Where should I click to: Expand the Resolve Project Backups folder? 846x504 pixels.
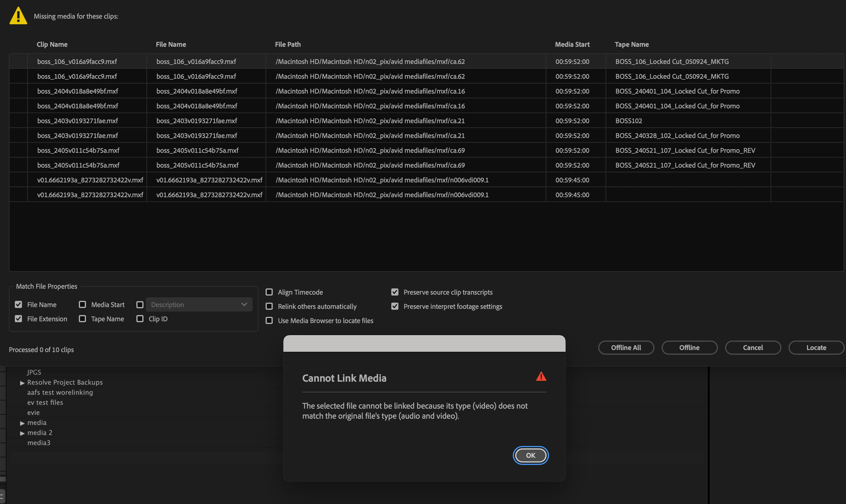point(22,383)
